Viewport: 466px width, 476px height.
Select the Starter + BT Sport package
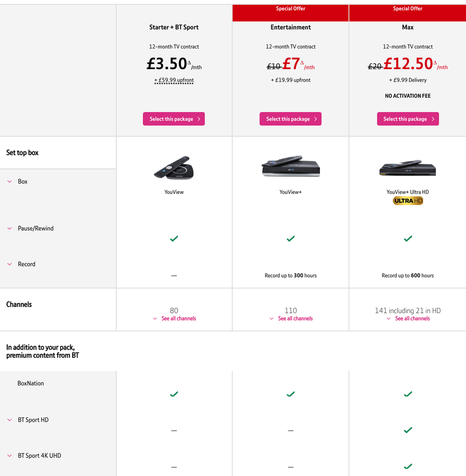pos(174,119)
